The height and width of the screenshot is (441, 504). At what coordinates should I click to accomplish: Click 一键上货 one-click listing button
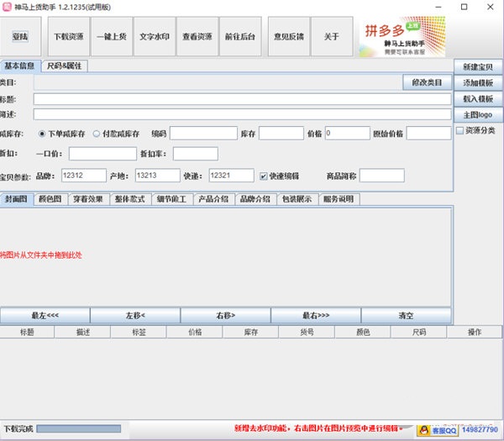(111, 37)
